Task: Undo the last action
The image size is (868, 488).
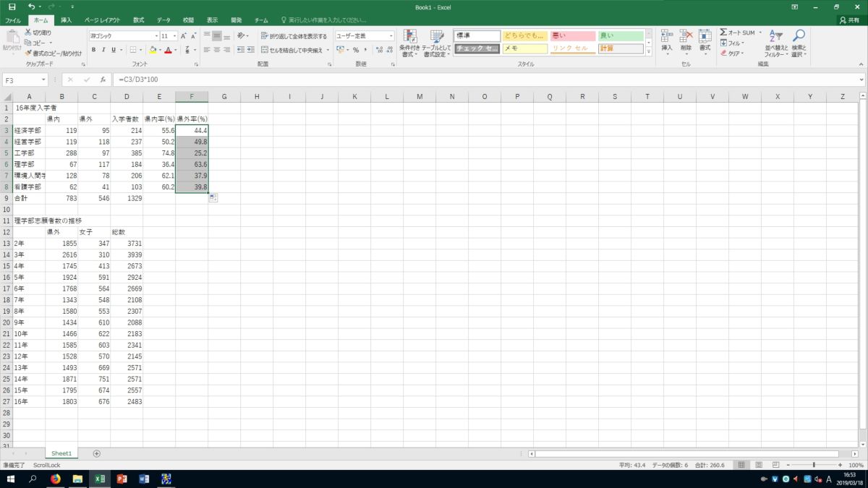Action: click(x=31, y=7)
